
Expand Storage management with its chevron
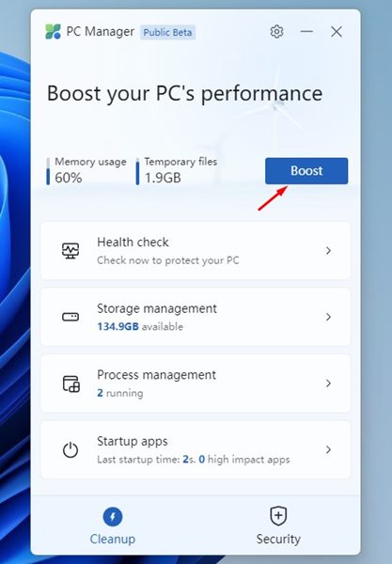tap(328, 317)
